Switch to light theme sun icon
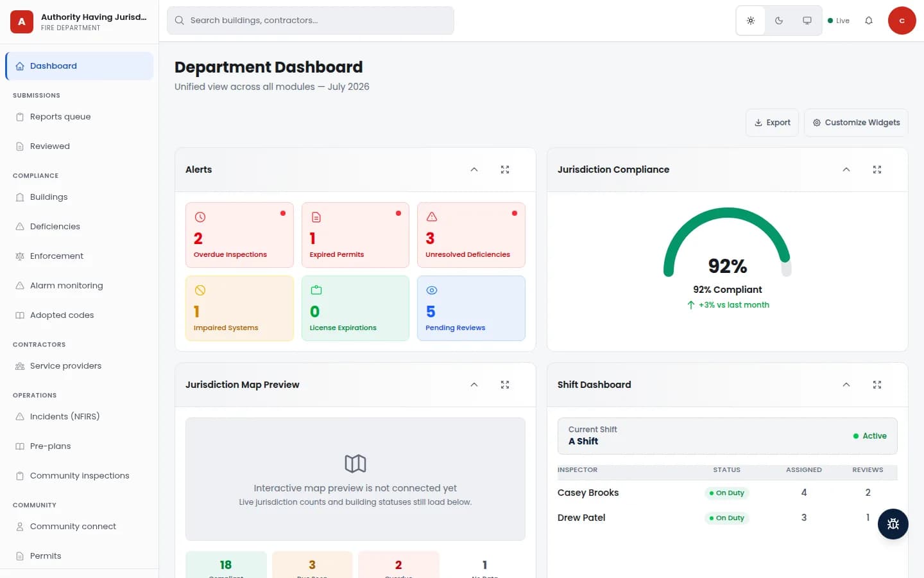 (751, 21)
